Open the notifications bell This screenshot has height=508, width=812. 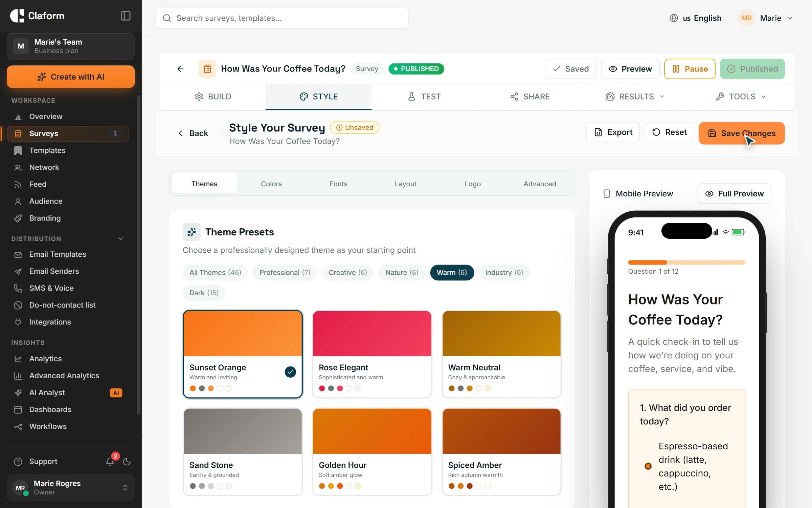tap(110, 461)
